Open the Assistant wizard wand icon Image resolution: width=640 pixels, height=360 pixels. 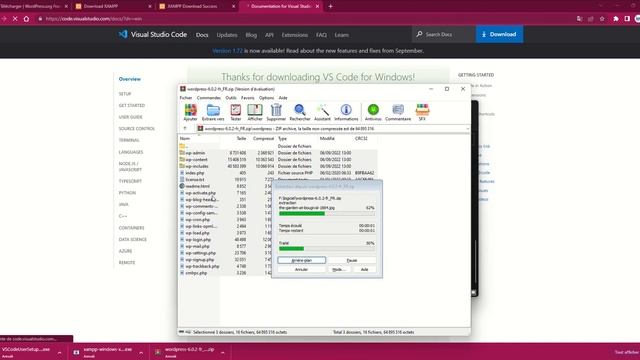[322, 110]
